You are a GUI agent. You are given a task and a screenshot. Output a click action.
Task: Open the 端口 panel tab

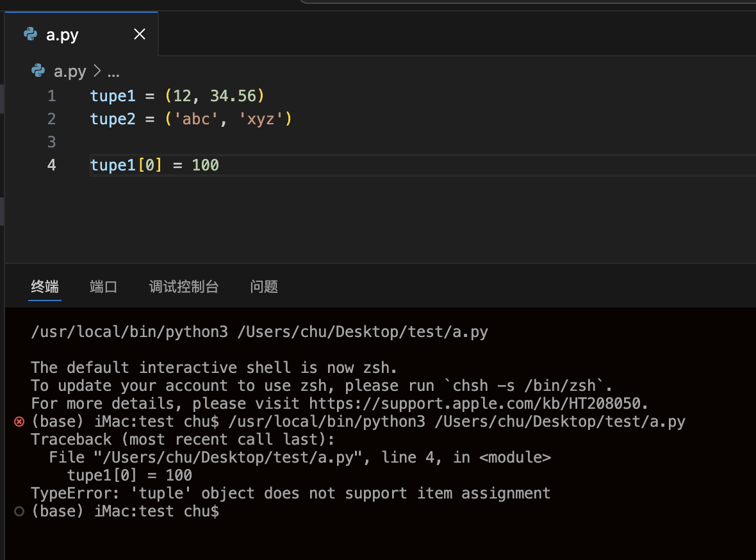click(104, 286)
